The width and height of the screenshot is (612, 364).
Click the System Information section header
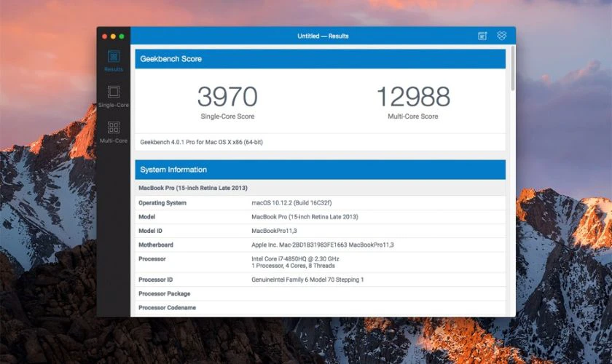click(320, 170)
